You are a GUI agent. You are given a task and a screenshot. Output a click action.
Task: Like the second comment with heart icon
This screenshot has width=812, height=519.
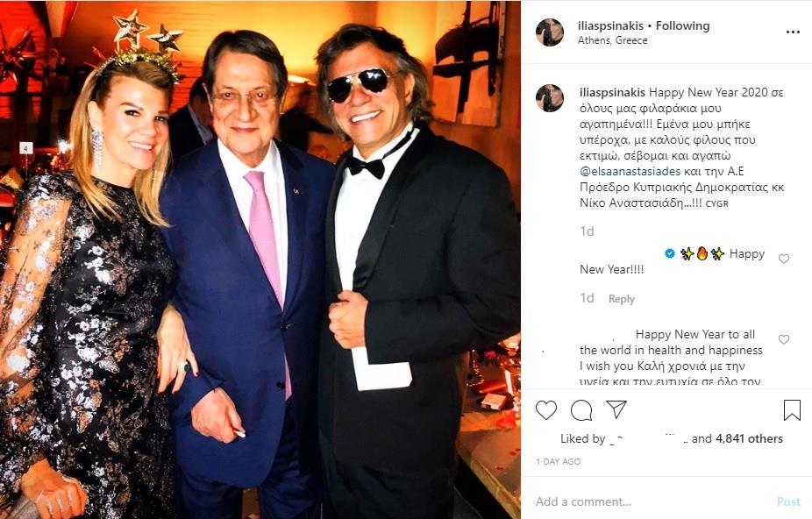pos(784,339)
